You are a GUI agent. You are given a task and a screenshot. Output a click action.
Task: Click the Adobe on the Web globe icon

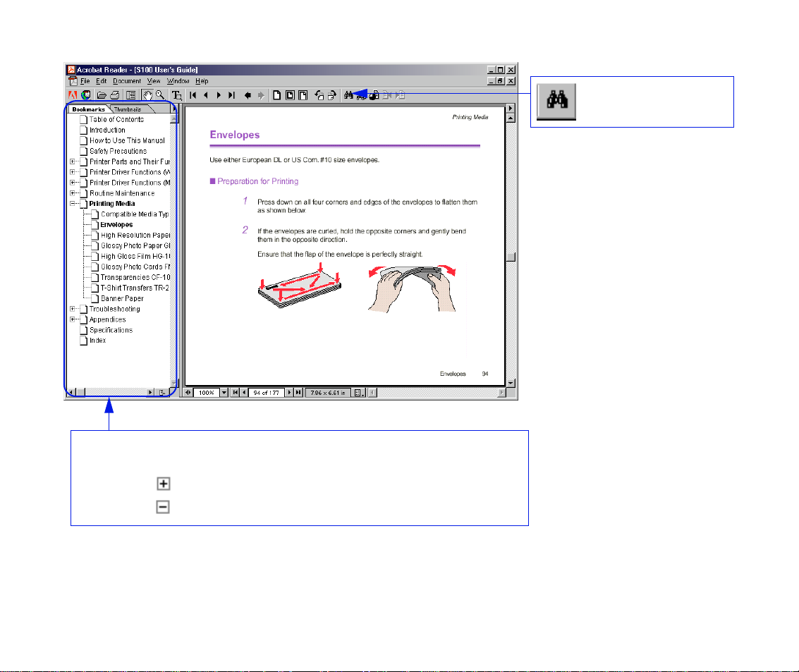[85, 95]
